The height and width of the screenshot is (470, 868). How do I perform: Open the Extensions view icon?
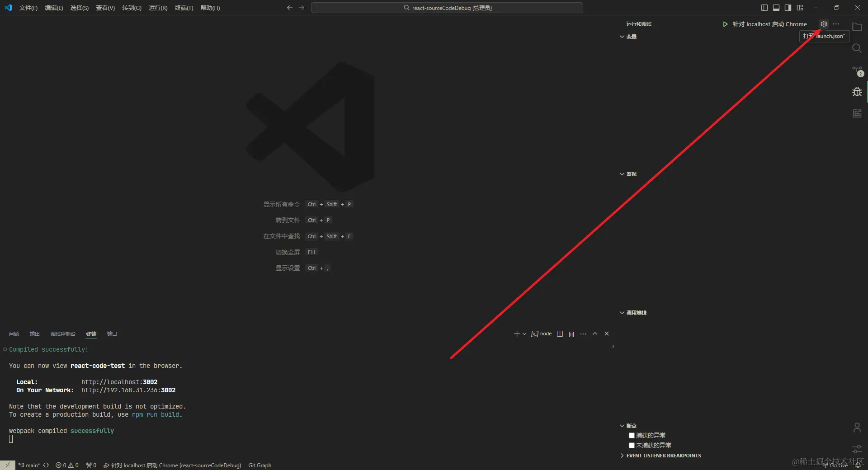point(857,113)
